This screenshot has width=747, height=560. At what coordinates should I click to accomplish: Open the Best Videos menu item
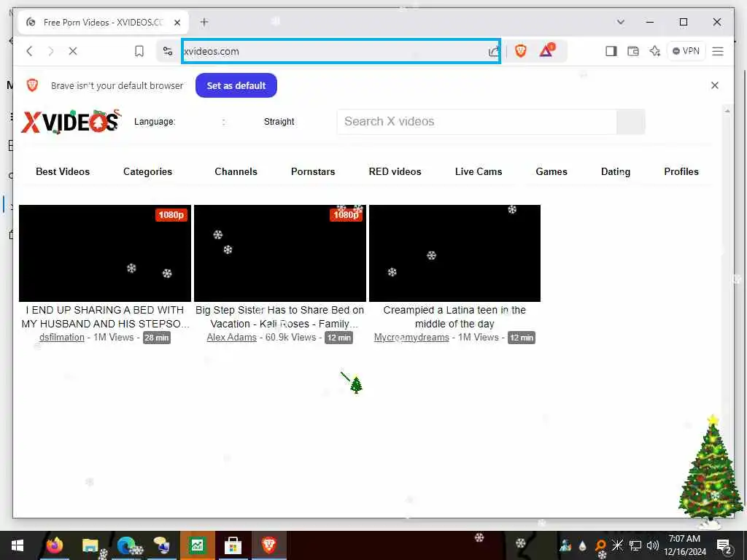tap(63, 171)
